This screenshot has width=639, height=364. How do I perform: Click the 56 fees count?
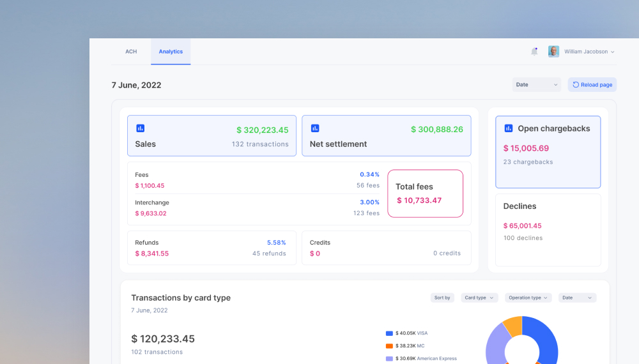click(x=367, y=185)
